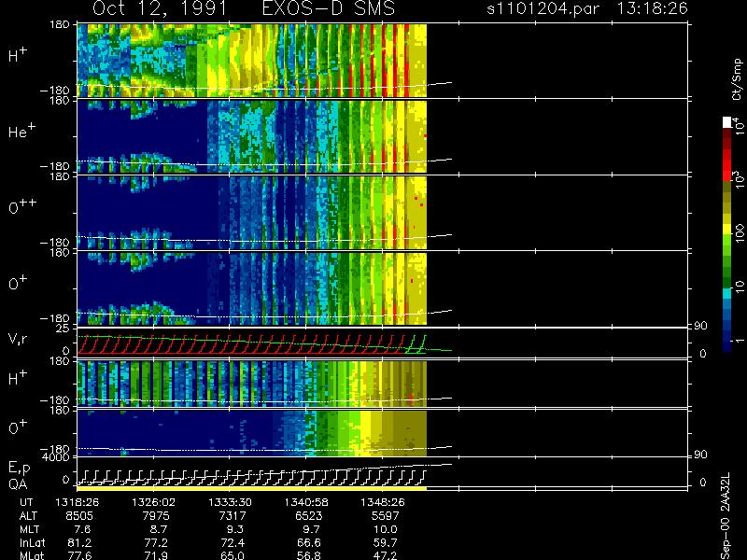Click the InLat value "81.2"
This screenshot has width=747, height=560.
click(x=79, y=543)
